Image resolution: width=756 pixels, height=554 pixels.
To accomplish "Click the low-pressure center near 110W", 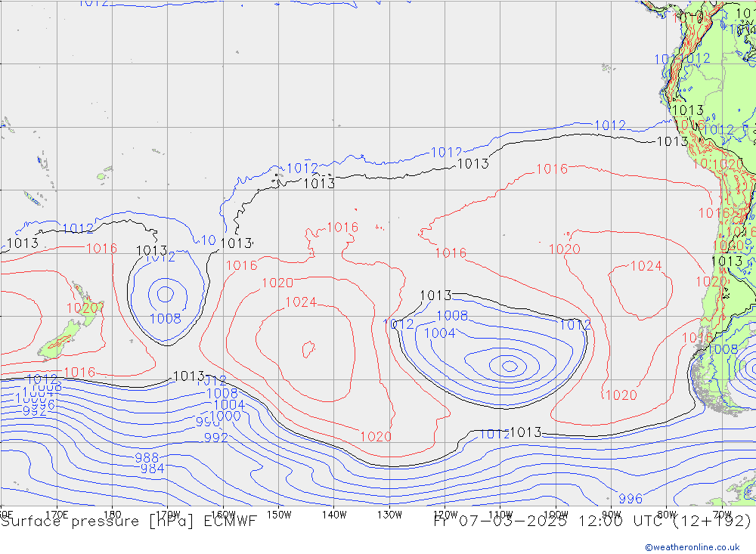I will [510, 366].
